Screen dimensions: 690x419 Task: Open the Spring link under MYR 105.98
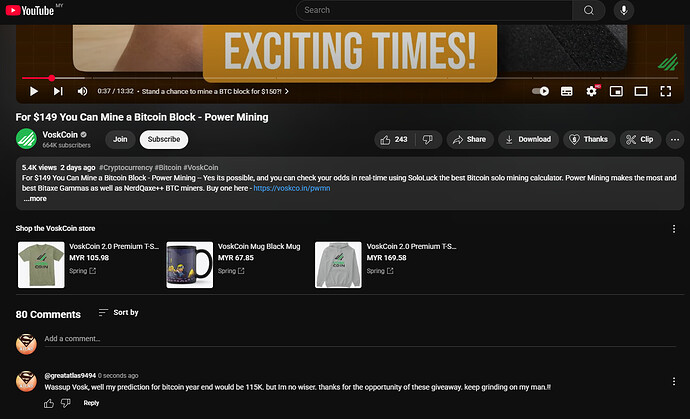pos(82,271)
